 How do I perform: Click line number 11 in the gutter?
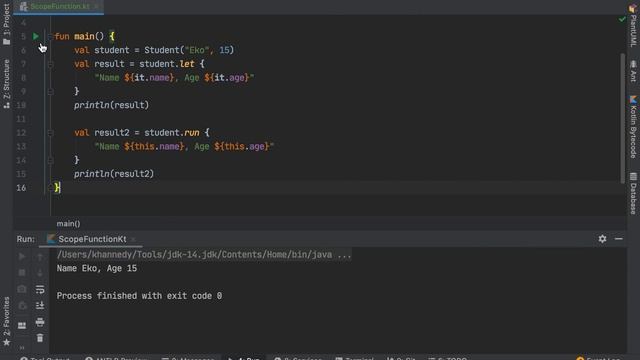[x=21, y=119]
